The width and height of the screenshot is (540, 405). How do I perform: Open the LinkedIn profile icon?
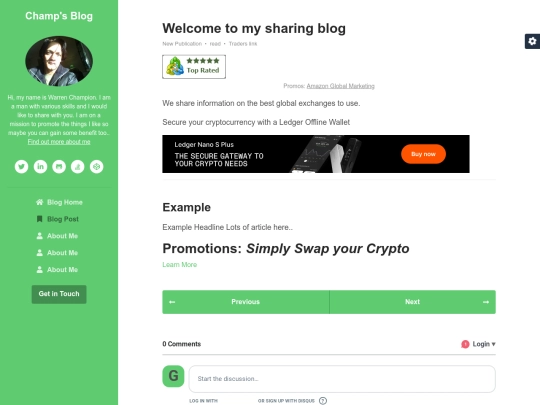pyautogui.click(x=40, y=167)
